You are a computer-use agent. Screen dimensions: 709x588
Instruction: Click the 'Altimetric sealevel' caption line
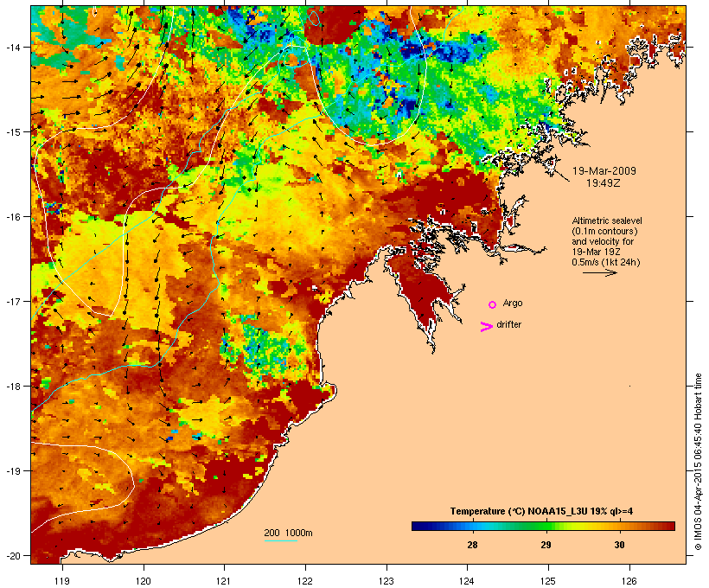pyautogui.click(x=607, y=220)
